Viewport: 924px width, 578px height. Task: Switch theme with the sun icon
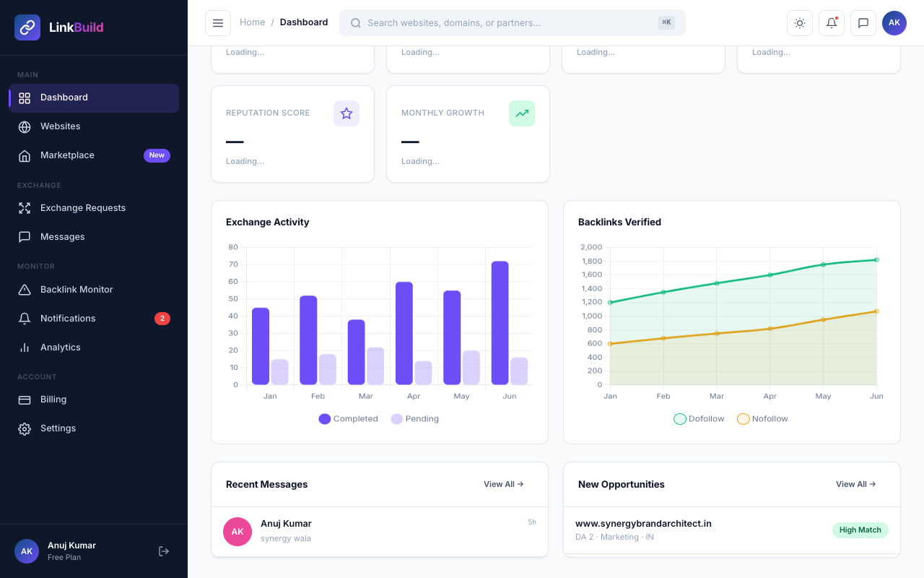tap(800, 23)
